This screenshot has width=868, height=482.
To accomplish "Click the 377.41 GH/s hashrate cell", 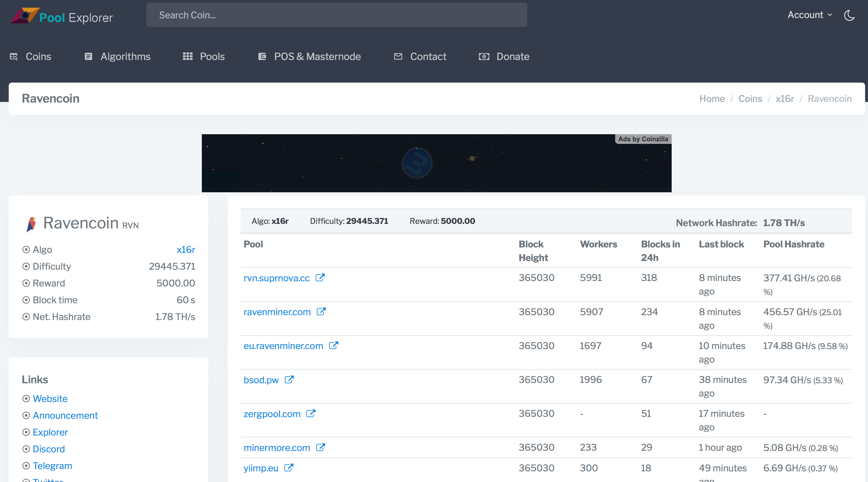I will coord(801,285).
